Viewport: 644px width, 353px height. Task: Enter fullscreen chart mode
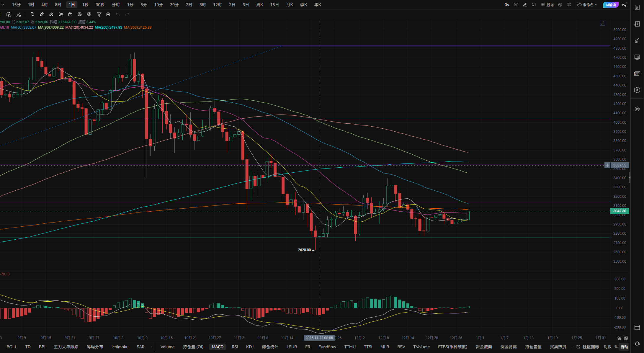click(569, 5)
